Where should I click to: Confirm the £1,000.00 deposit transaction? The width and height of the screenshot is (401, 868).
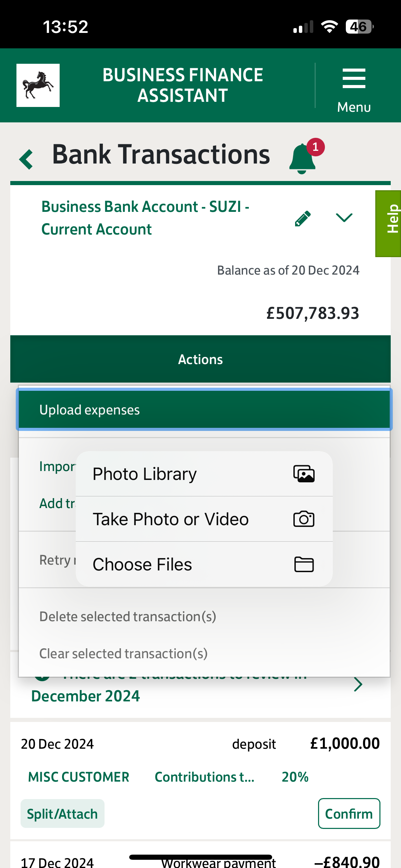pyautogui.click(x=349, y=814)
